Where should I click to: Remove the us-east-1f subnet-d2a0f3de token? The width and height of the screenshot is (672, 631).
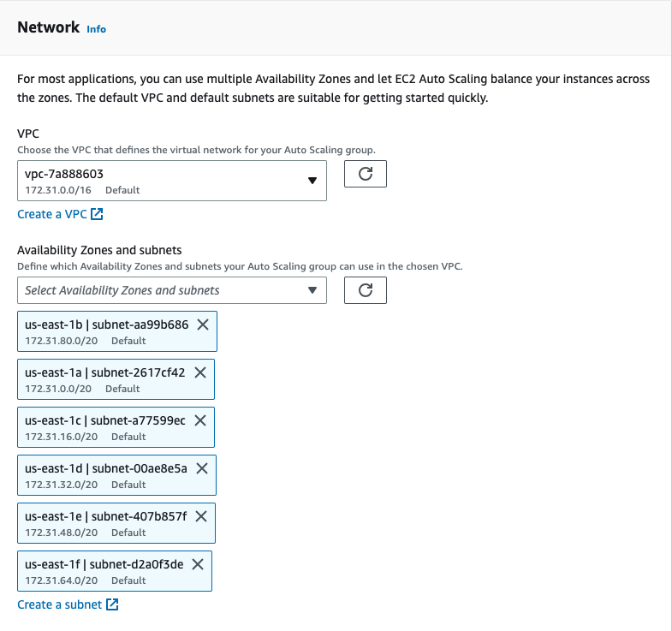[198, 564]
